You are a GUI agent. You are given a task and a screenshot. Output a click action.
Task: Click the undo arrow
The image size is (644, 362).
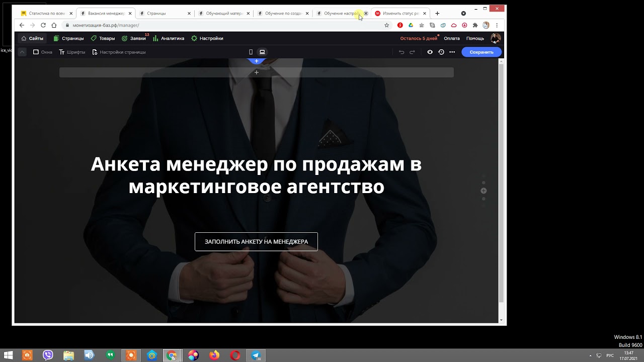point(401,52)
